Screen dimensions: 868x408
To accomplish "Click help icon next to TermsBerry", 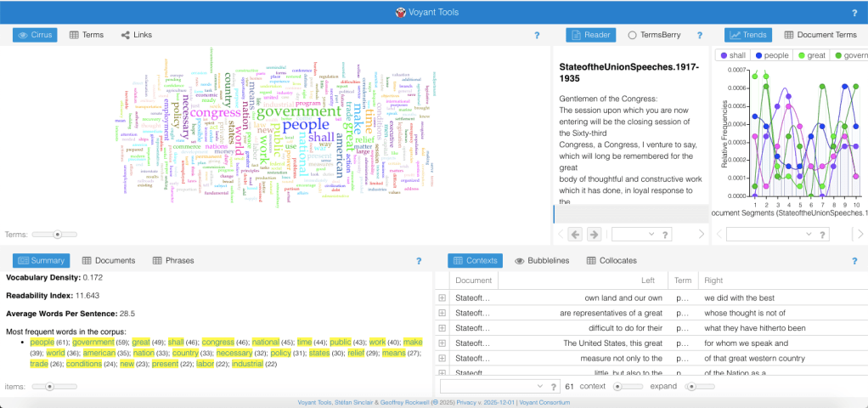I will click(x=700, y=36).
